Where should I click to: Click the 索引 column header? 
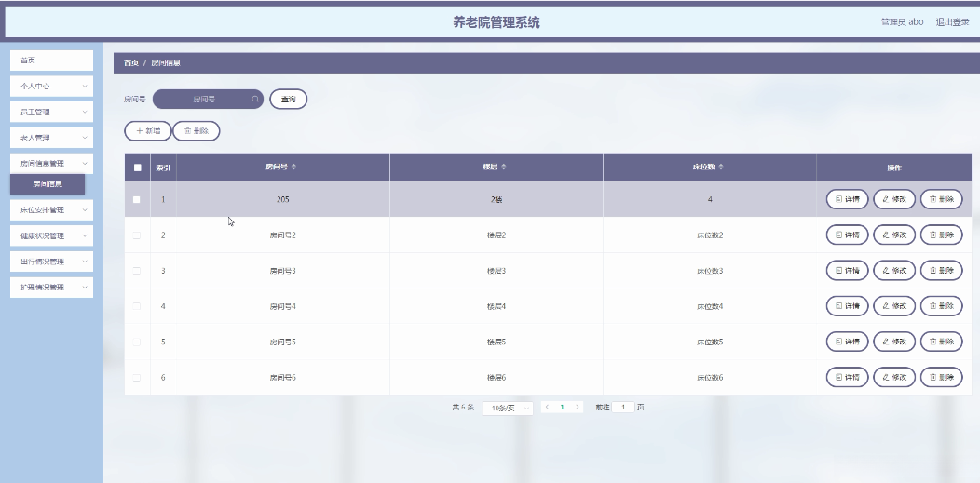[163, 168]
